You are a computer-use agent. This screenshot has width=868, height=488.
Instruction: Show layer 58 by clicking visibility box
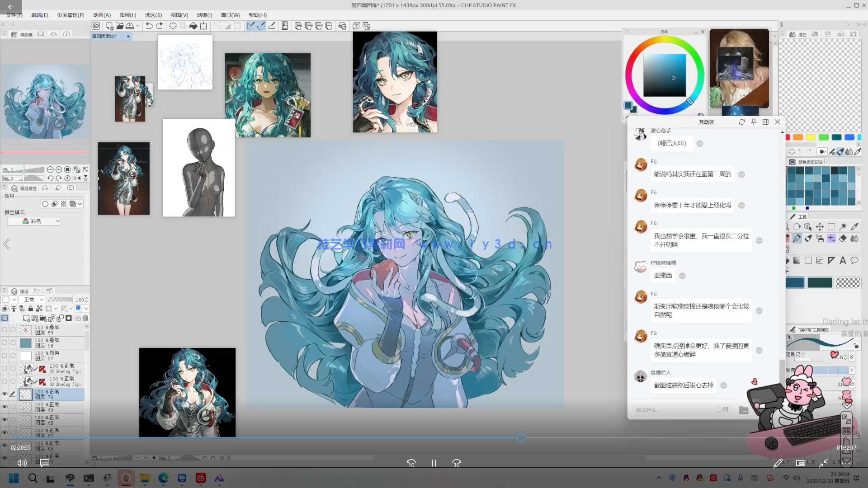(5, 343)
